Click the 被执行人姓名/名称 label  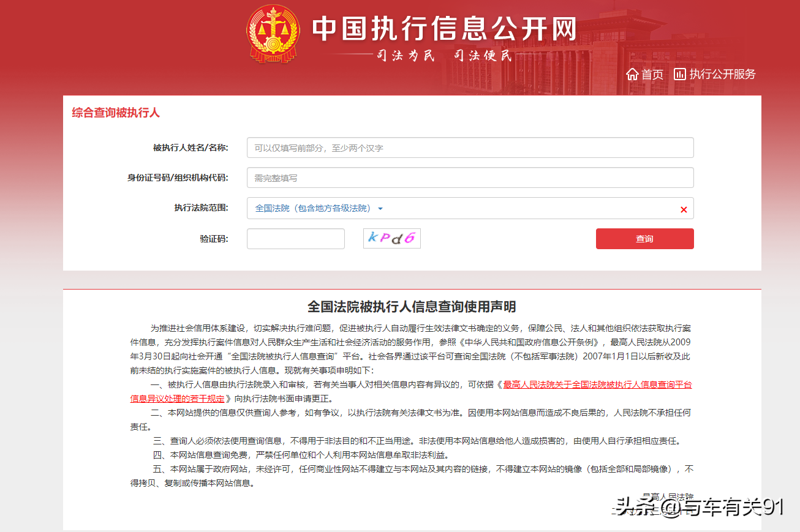(191, 148)
